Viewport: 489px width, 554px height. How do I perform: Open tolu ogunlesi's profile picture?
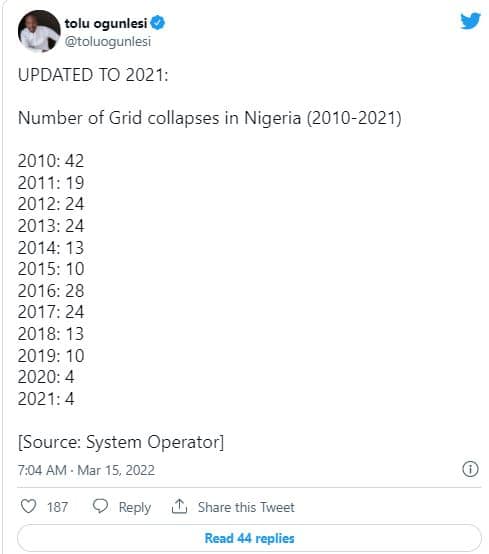click(39, 31)
